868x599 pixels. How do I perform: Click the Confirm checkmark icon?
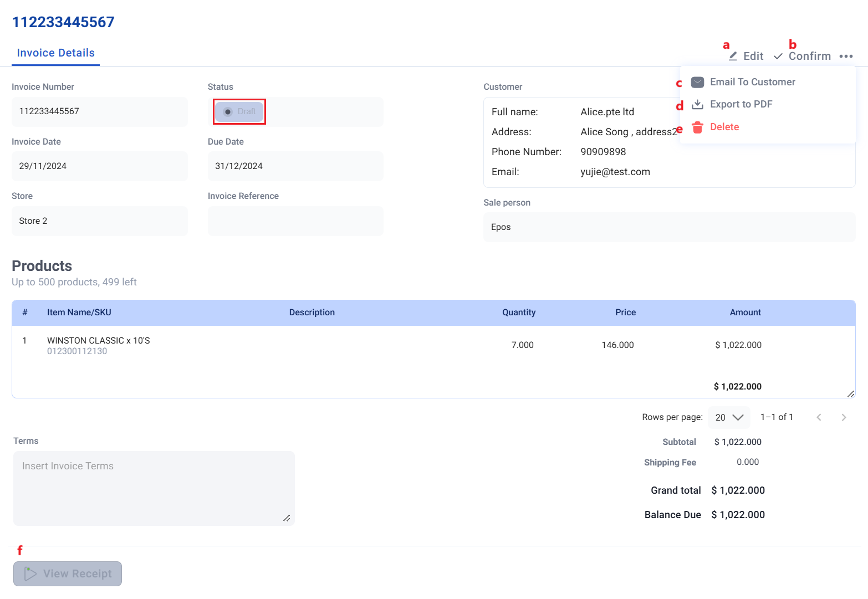778,56
